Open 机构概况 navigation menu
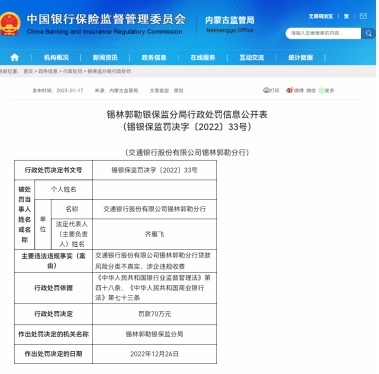This screenshot has width=379, height=374. (x=56, y=57)
